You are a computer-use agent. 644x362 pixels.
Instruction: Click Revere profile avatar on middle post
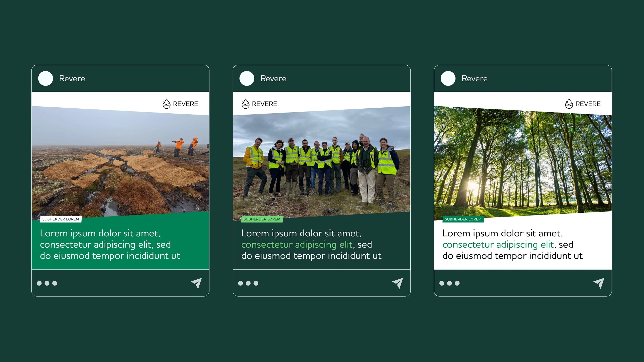(247, 79)
